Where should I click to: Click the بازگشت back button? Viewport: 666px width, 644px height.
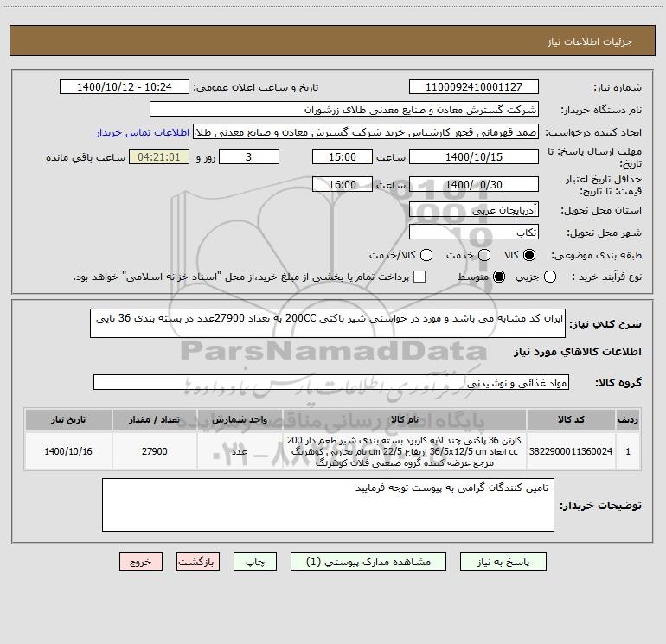click(198, 562)
